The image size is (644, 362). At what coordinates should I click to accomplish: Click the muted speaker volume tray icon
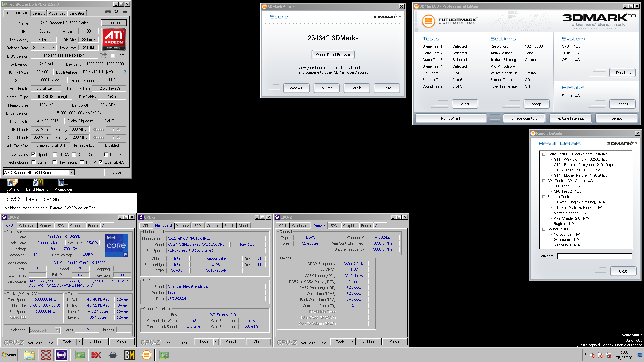pyautogui.click(x=593, y=355)
